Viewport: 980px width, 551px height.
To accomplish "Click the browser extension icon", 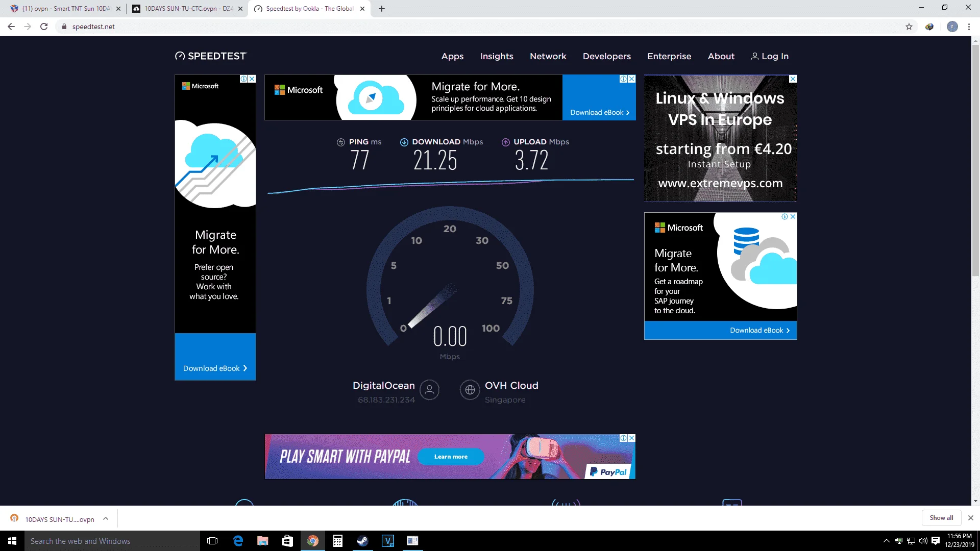I will (929, 27).
